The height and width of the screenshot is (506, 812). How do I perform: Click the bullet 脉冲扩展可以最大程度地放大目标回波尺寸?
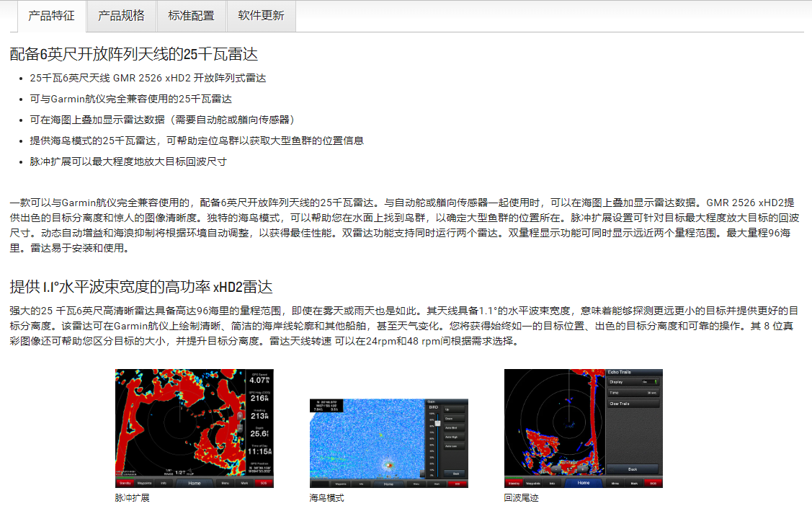pyautogui.click(x=128, y=161)
